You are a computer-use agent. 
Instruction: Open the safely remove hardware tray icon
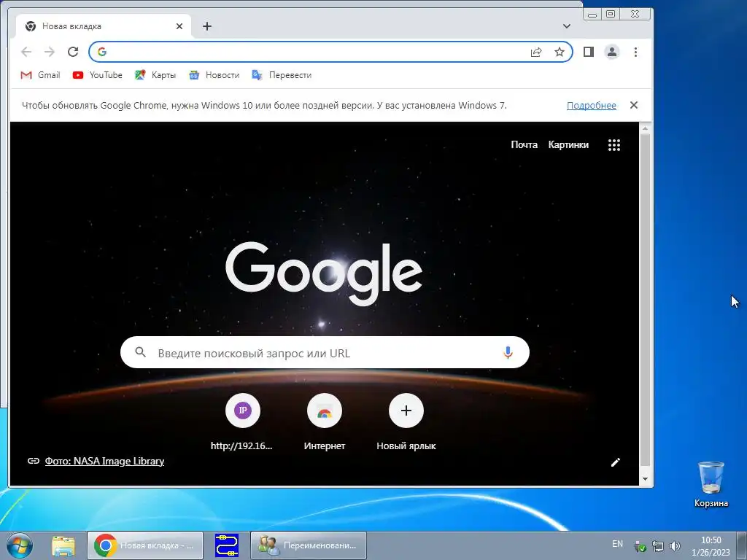640,546
